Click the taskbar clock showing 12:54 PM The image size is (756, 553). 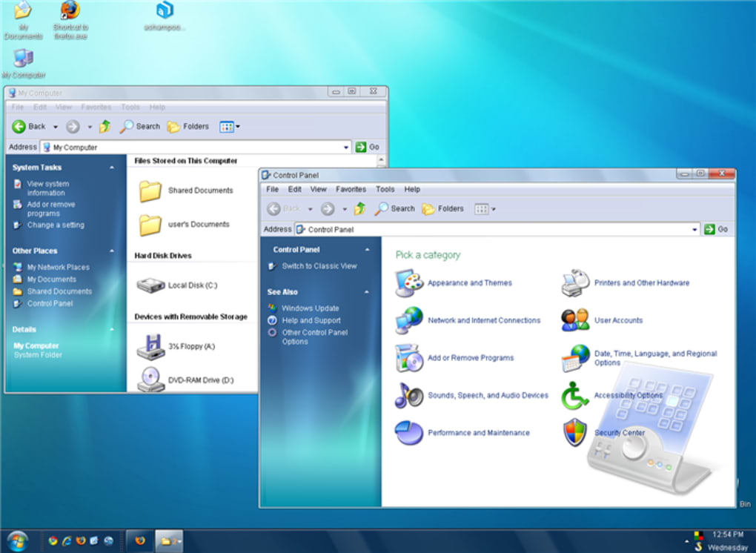tap(728, 534)
